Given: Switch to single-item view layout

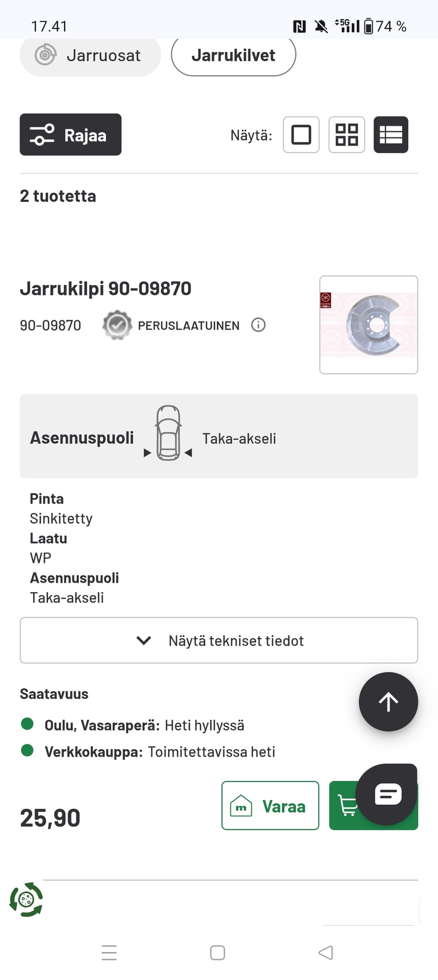Looking at the screenshot, I should tap(301, 135).
